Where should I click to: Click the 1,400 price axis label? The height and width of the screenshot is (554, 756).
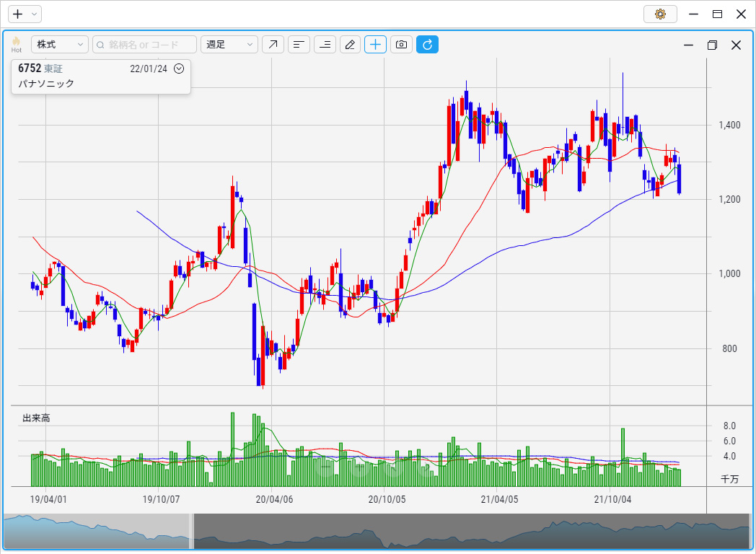pyautogui.click(x=729, y=125)
